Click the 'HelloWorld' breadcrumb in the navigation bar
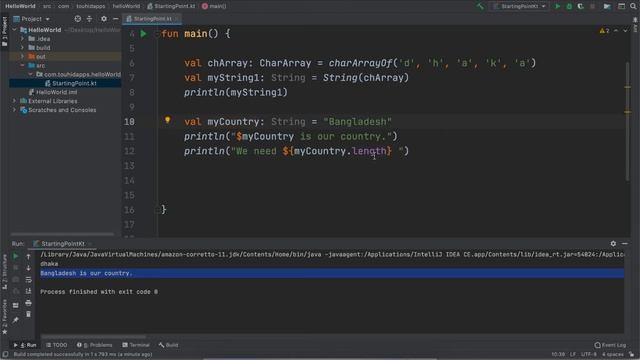Image resolution: width=640 pixels, height=360 pixels. pos(20,6)
